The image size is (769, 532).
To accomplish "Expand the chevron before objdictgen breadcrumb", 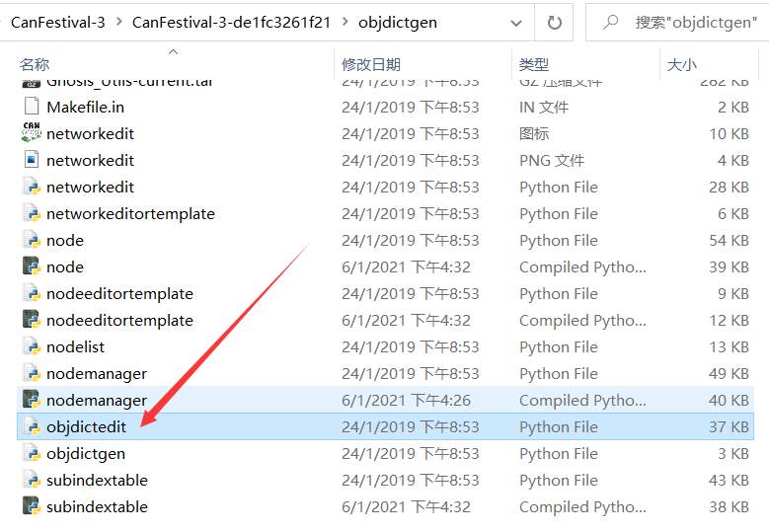I will point(345,22).
